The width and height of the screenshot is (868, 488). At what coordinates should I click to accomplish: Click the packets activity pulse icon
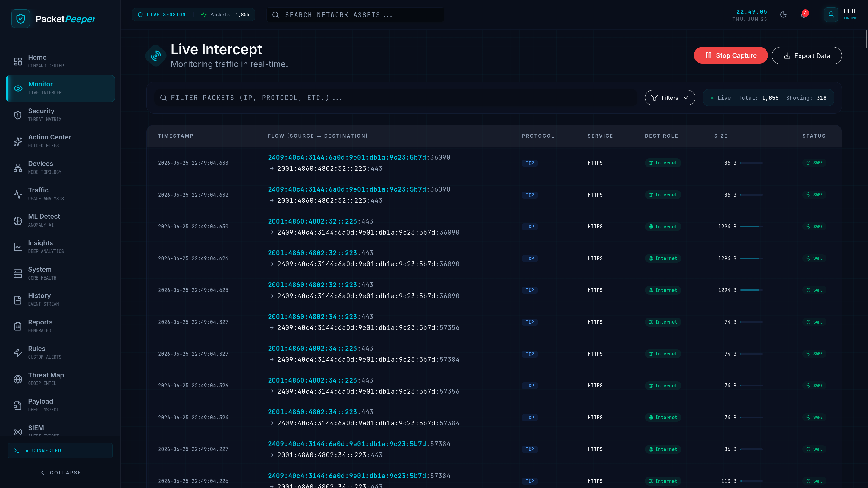(x=204, y=15)
